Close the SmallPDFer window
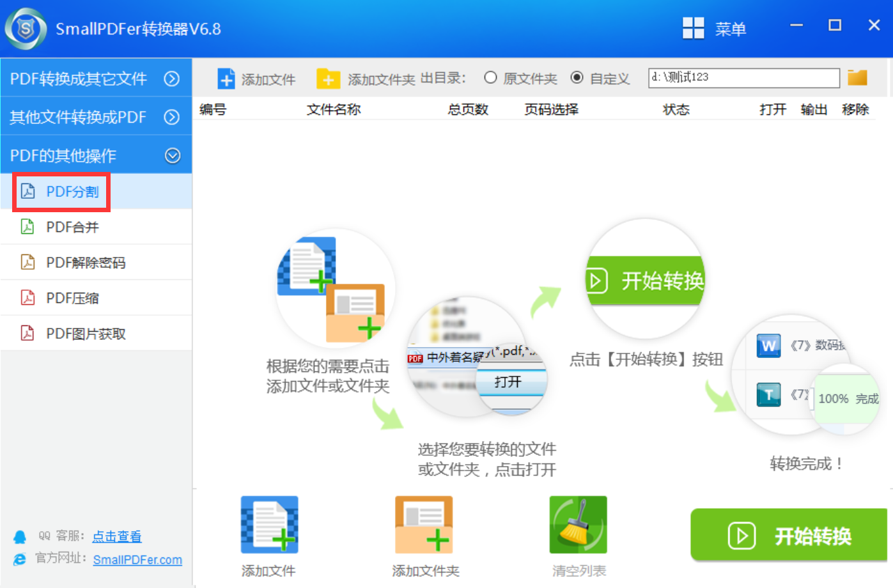 [x=874, y=26]
